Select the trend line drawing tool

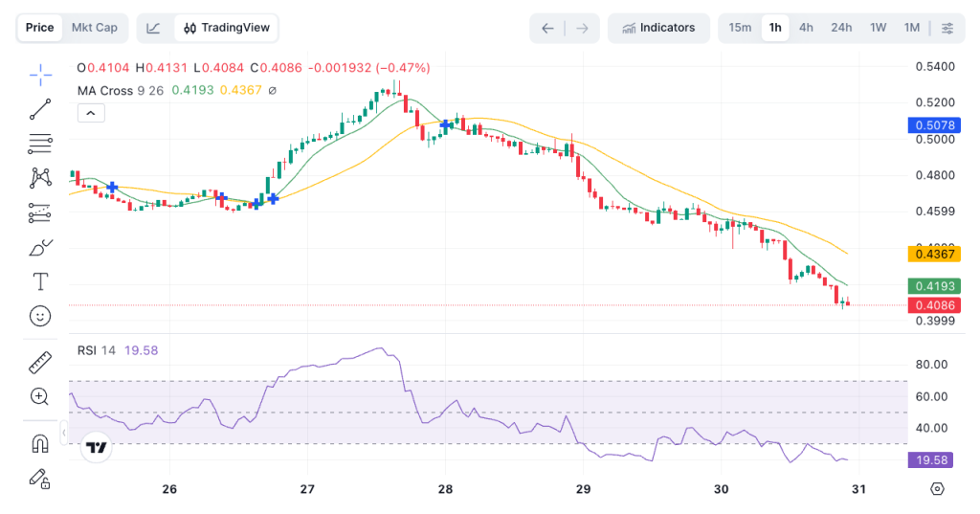(x=40, y=109)
